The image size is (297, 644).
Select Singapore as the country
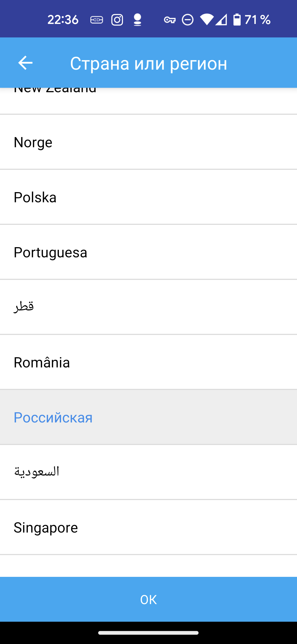tap(148, 527)
